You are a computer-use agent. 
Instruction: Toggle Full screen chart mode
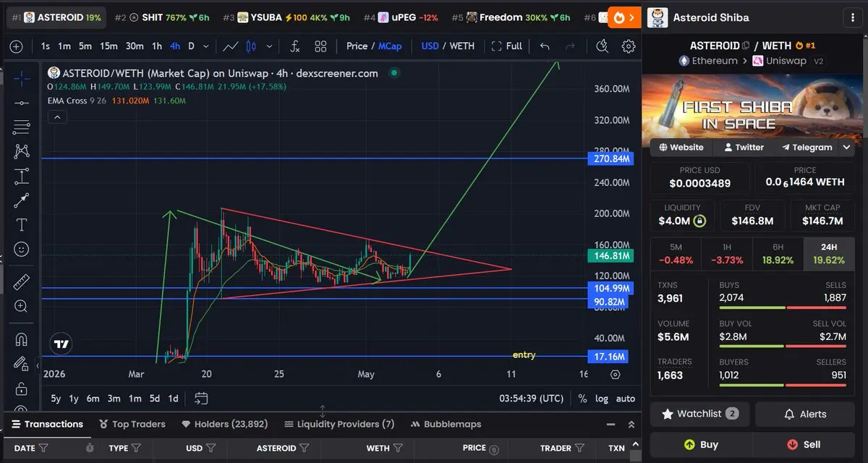[x=506, y=46]
